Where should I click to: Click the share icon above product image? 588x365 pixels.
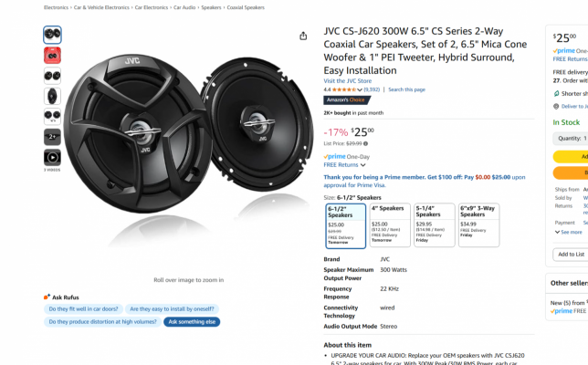303,36
